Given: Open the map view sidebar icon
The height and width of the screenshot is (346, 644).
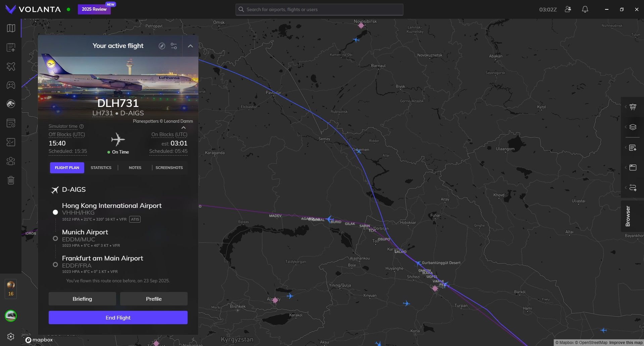Looking at the screenshot, I should click(11, 28).
